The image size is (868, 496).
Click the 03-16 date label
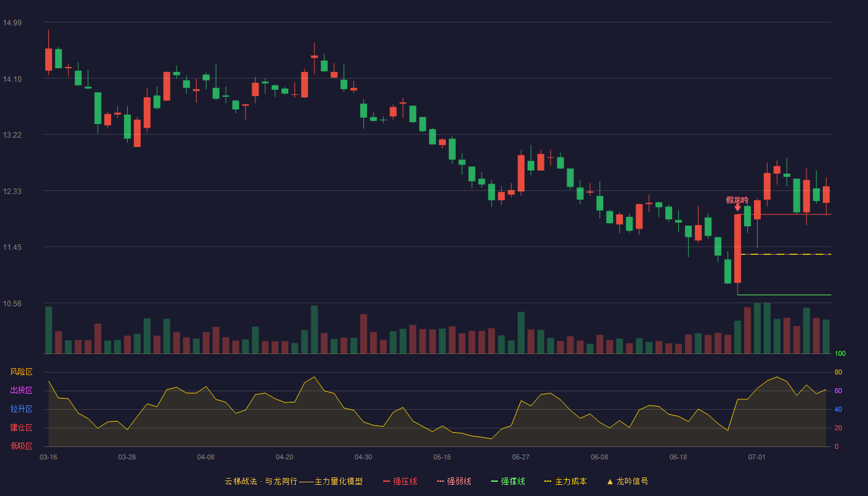click(x=48, y=457)
